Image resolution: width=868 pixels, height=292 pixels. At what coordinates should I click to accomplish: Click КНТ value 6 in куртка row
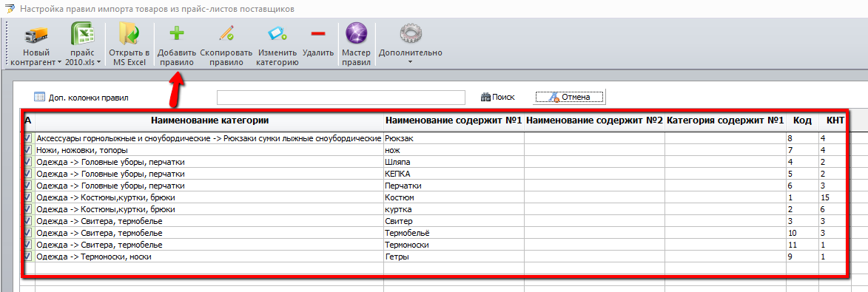pyautogui.click(x=835, y=210)
